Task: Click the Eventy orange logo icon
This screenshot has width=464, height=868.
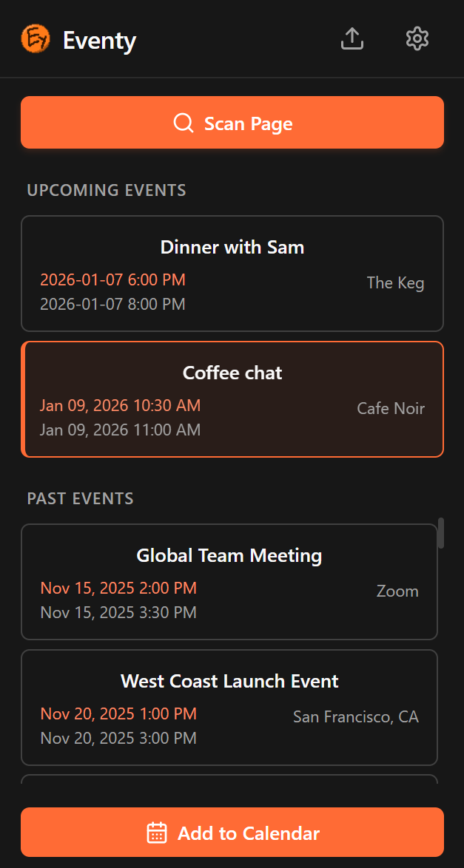Action: [x=36, y=39]
